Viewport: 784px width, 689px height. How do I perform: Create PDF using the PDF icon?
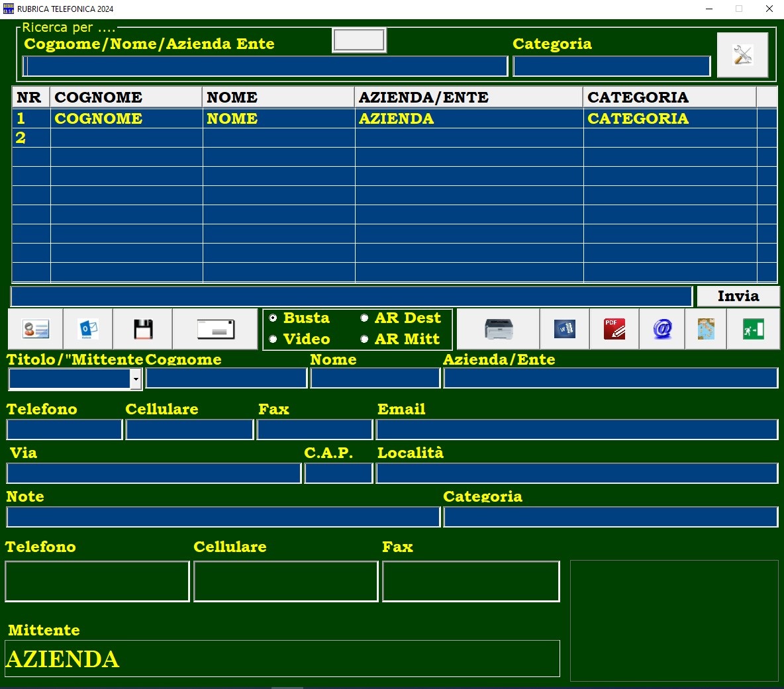614,329
